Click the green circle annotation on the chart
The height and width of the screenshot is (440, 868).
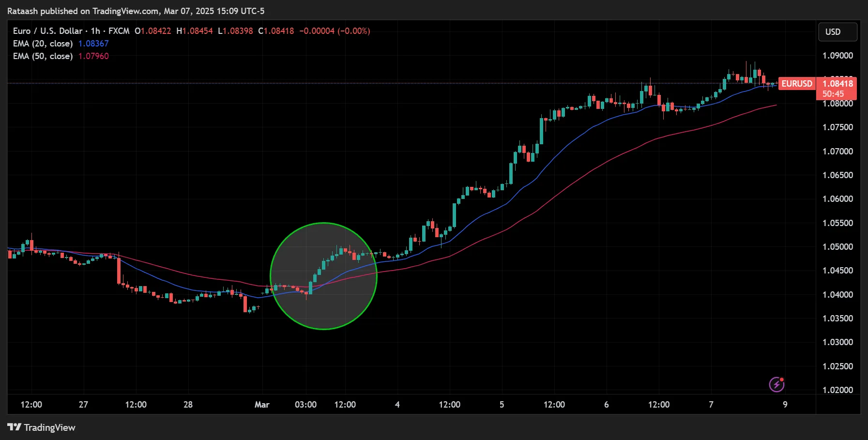tap(324, 275)
